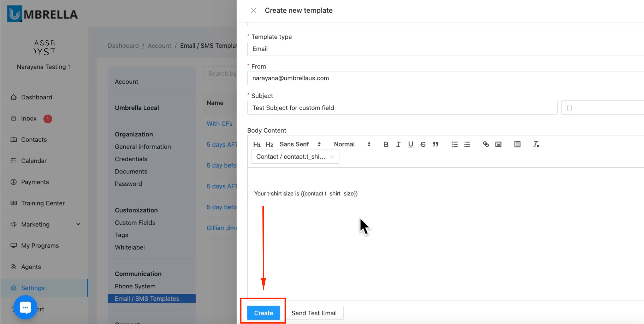Apply italic formatting in editor toolbar
This screenshot has width=644, height=324.
tap(398, 144)
